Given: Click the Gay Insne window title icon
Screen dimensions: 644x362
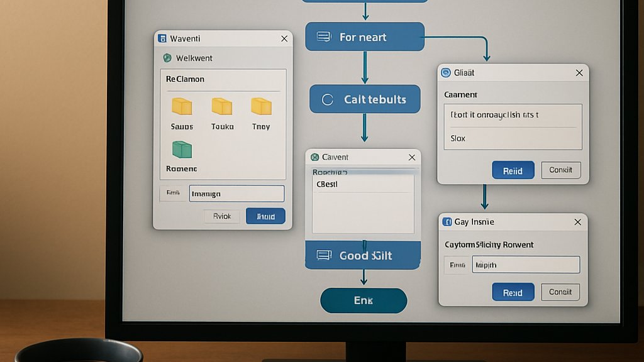Looking at the screenshot, I should (x=447, y=222).
